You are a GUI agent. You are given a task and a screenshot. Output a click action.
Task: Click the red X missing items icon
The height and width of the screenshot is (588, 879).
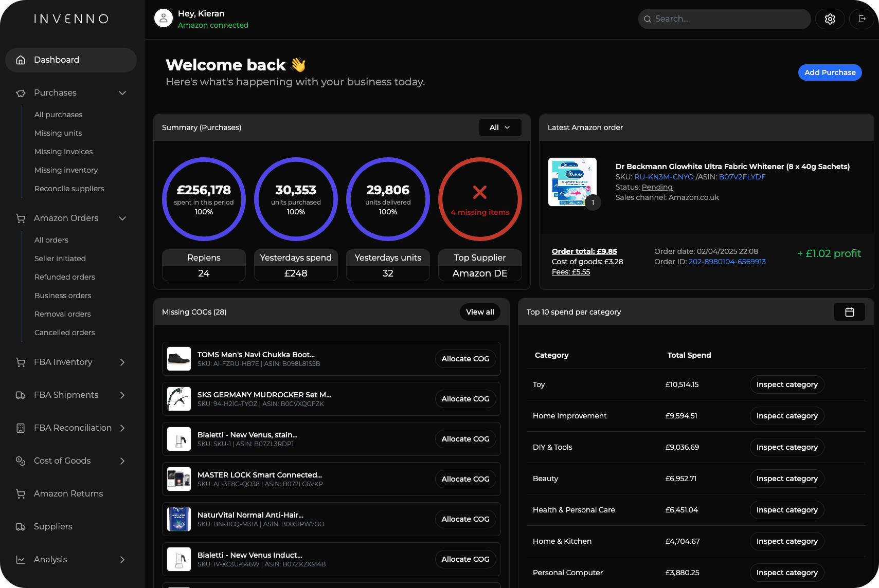click(x=480, y=192)
